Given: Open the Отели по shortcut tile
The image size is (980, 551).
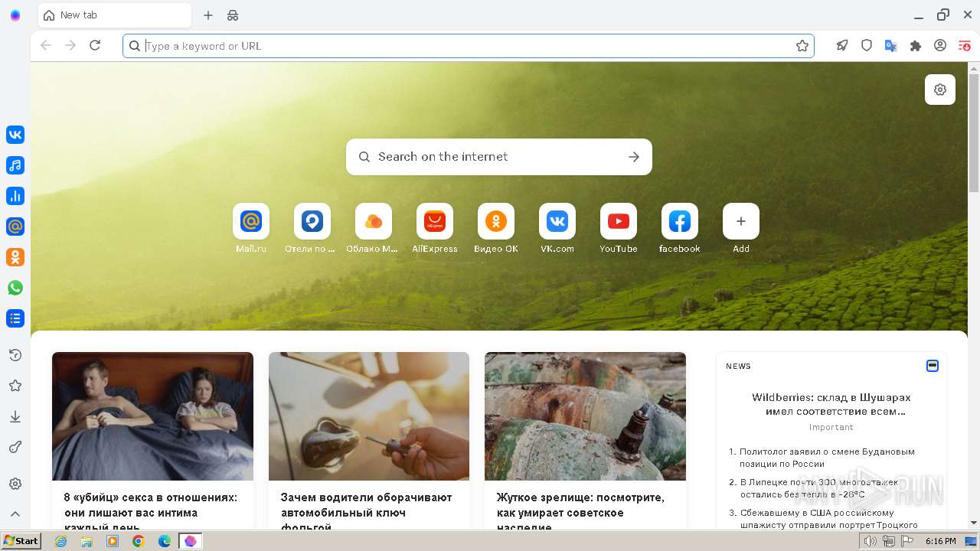Looking at the screenshot, I should coord(312,222).
